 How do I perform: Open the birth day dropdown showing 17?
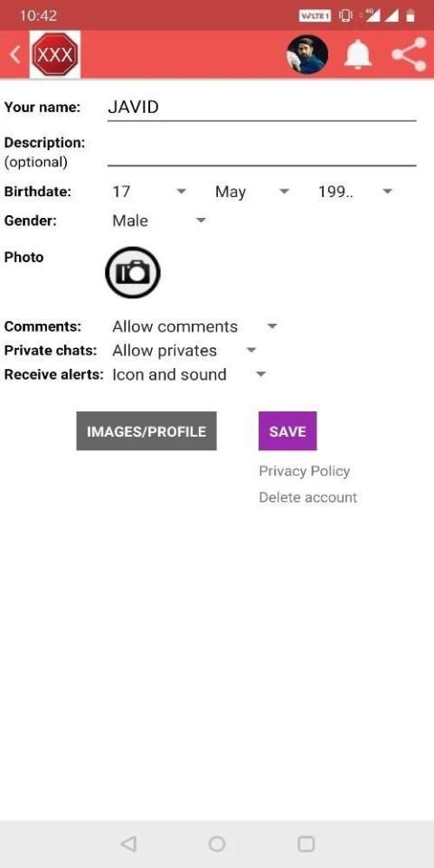click(x=149, y=192)
